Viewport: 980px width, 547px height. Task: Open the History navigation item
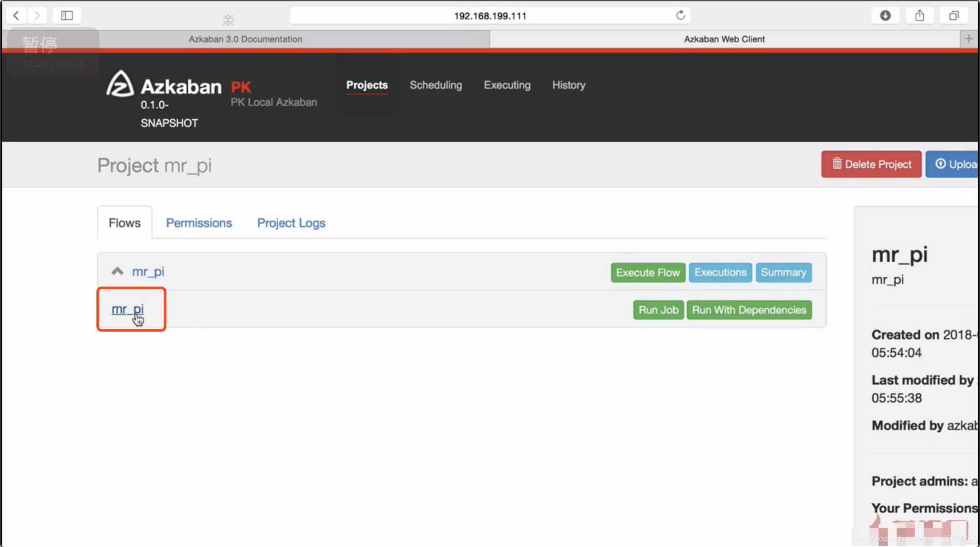[x=569, y=85]
